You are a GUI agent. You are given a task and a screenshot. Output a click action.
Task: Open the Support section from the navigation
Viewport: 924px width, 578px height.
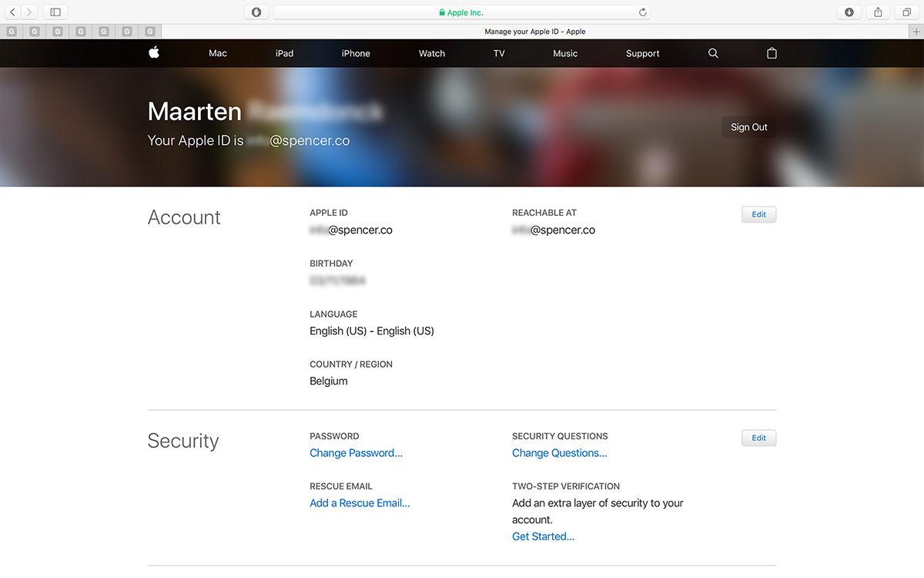point(642,53)
